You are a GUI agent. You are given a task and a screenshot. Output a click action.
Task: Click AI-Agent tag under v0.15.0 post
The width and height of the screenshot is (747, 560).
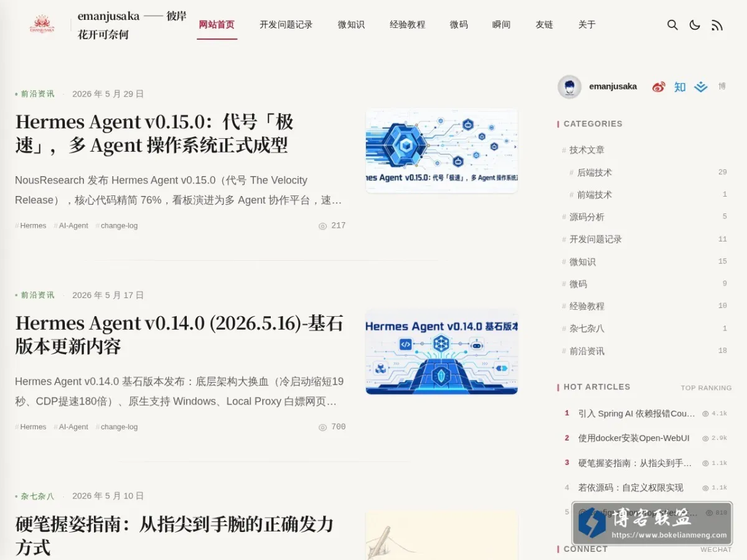(x=71, y=226)
